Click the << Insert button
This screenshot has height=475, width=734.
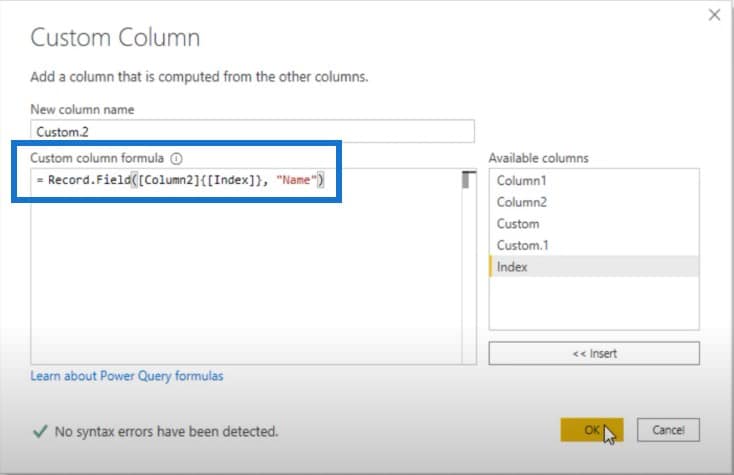tap(594, 353)
